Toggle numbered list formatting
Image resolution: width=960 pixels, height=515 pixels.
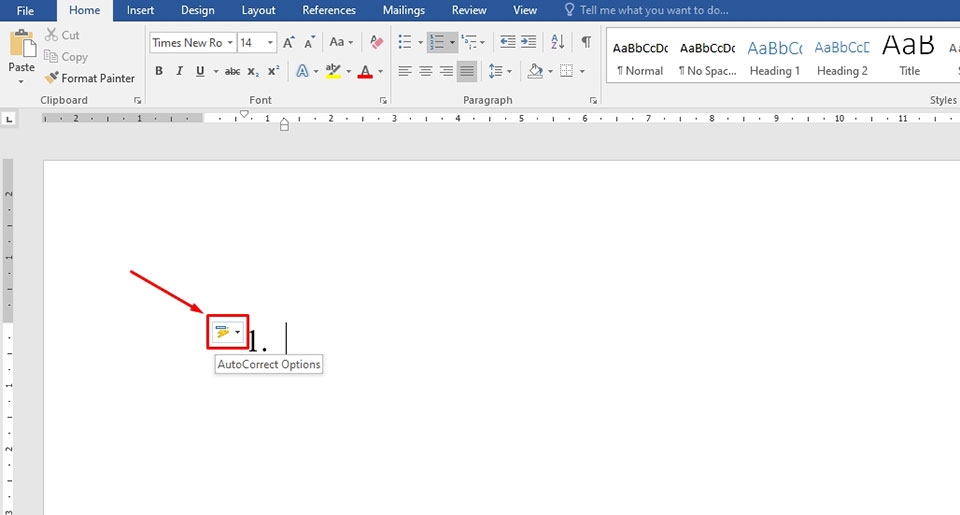437,42
